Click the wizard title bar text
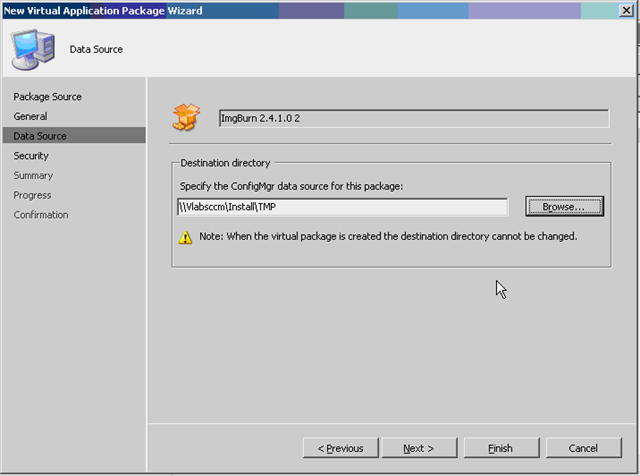This screenshot has width=640, height=476. [x=103, y=11]
